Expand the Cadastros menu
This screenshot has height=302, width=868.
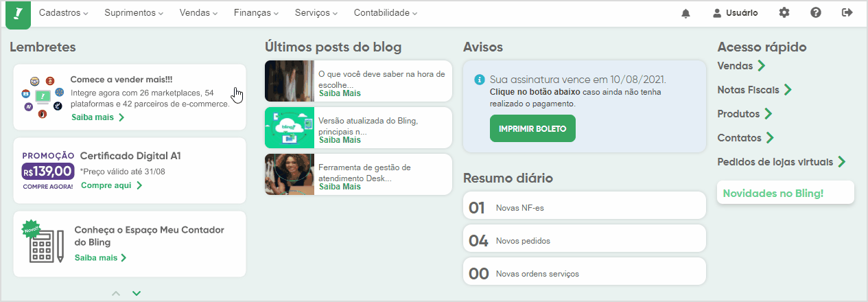point(63,13)
